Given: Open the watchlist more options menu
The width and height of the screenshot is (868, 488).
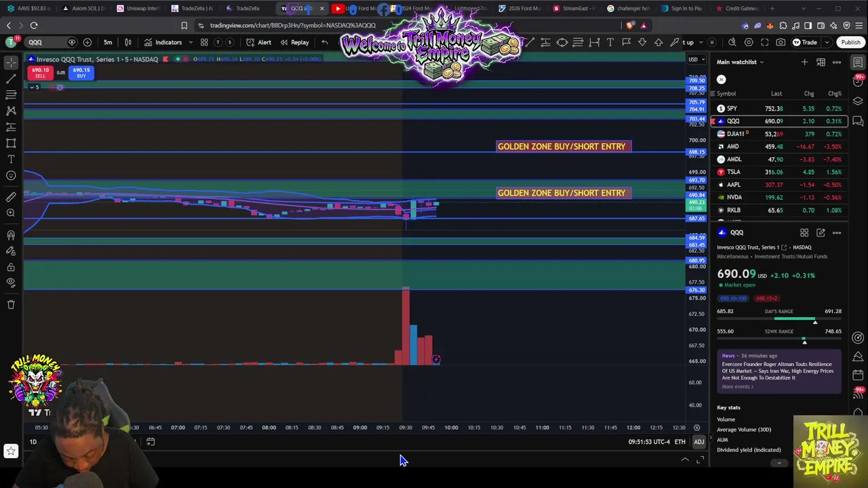Looking at the screenshot, I should click(x=837, y=62).
